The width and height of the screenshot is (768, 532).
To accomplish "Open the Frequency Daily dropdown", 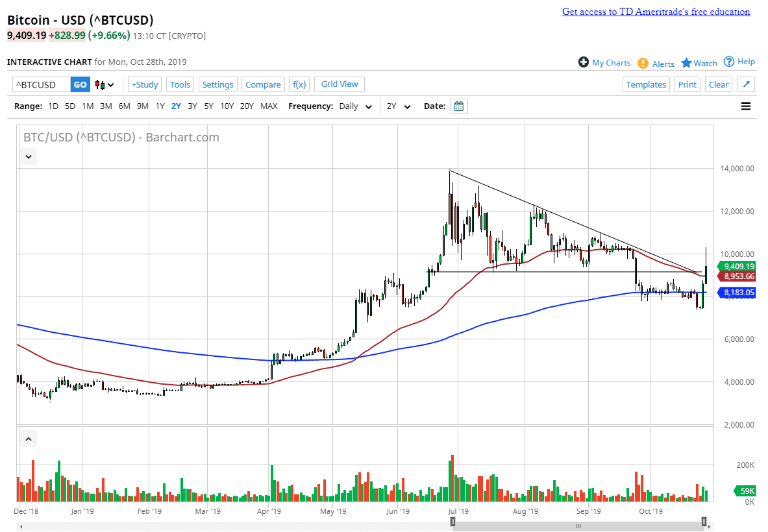I will 354,106.
